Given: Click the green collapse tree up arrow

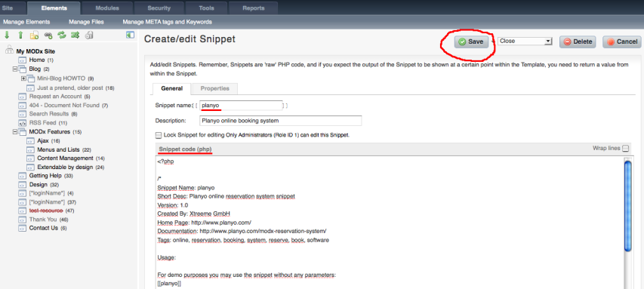Looking at the screenshot, I should point(20,35).
